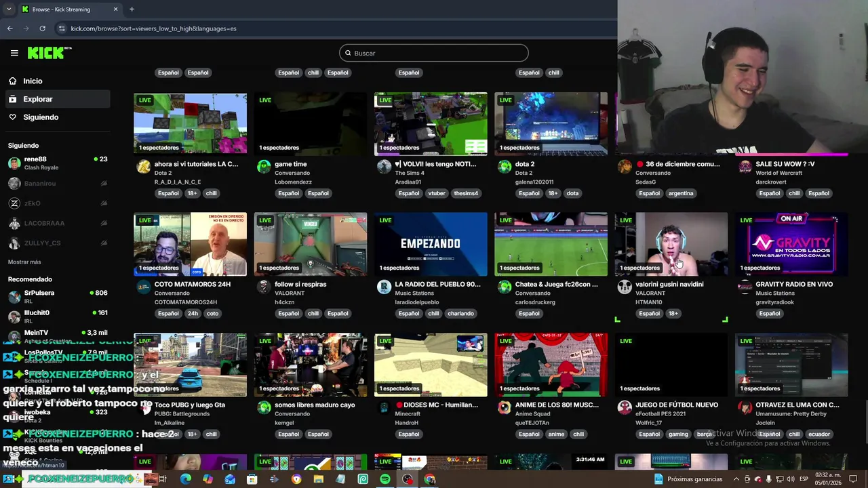Image resolution: width=868 pixels, height=488 pixels.
Task: Open OBS Studio from taskbar
Action: [408, 479]
